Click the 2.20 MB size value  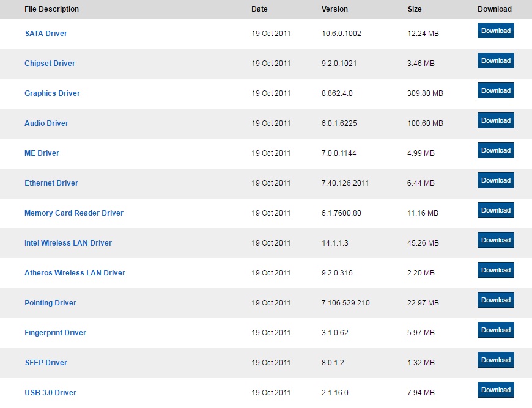pyautogui.click(x=421, y=273)
